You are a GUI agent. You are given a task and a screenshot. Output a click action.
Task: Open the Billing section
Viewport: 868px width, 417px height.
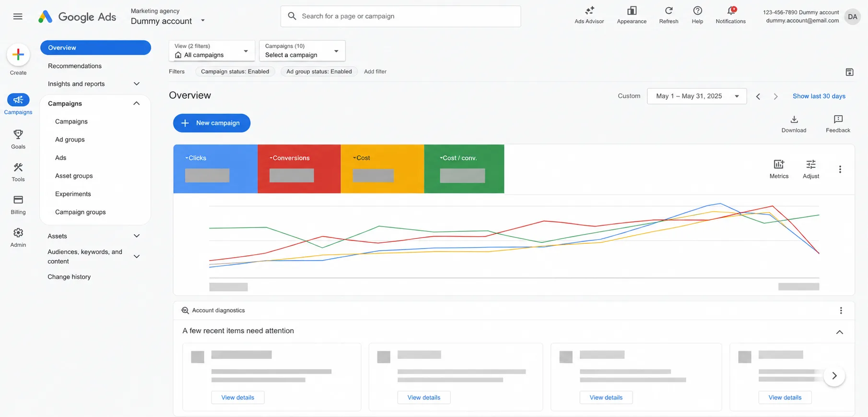coord(18,205)
